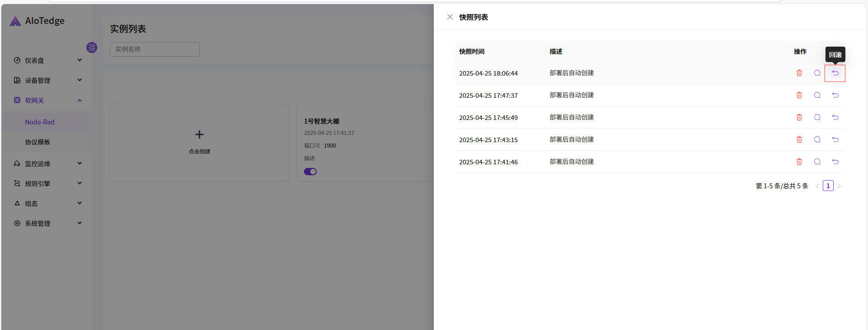
Task: Open the 协议模板 menu item
Action: (x=38, y=142)
